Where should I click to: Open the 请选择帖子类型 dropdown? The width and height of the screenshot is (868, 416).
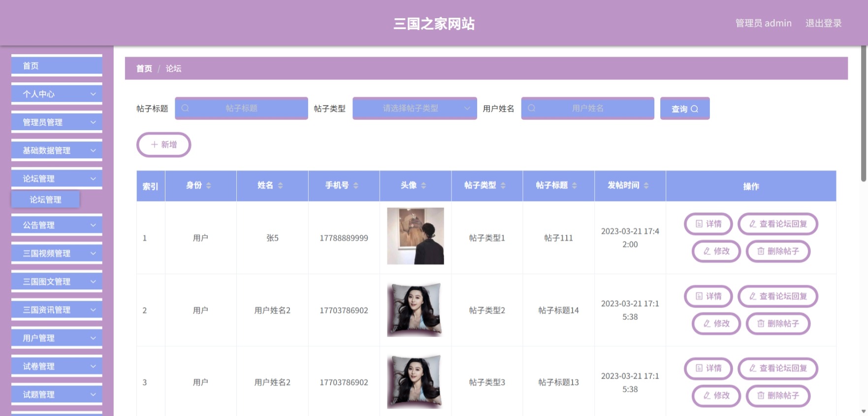pos(415,108)
